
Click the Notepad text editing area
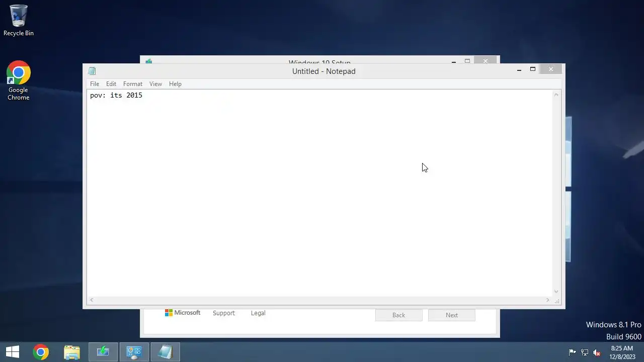click(319, 193)
